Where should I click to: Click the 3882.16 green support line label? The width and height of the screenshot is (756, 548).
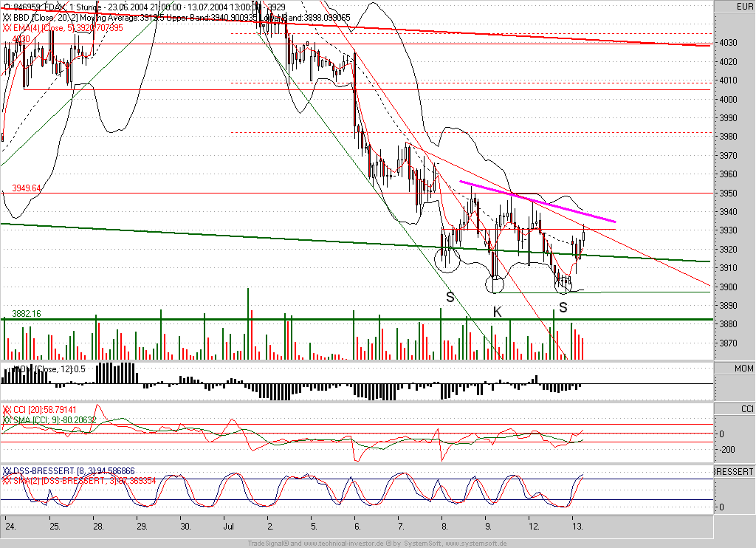point(27,314)
